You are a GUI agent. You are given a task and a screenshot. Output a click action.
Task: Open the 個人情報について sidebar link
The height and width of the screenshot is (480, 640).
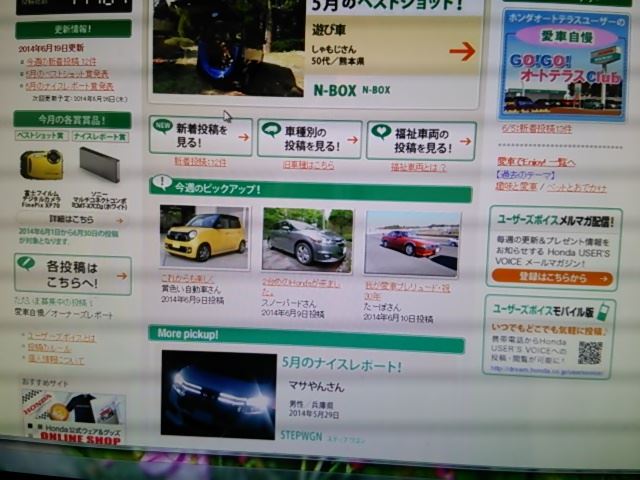coord(56,360)
